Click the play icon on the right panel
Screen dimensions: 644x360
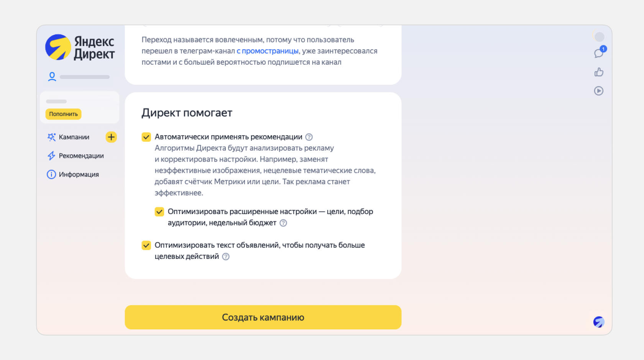[x=598, y=91]
